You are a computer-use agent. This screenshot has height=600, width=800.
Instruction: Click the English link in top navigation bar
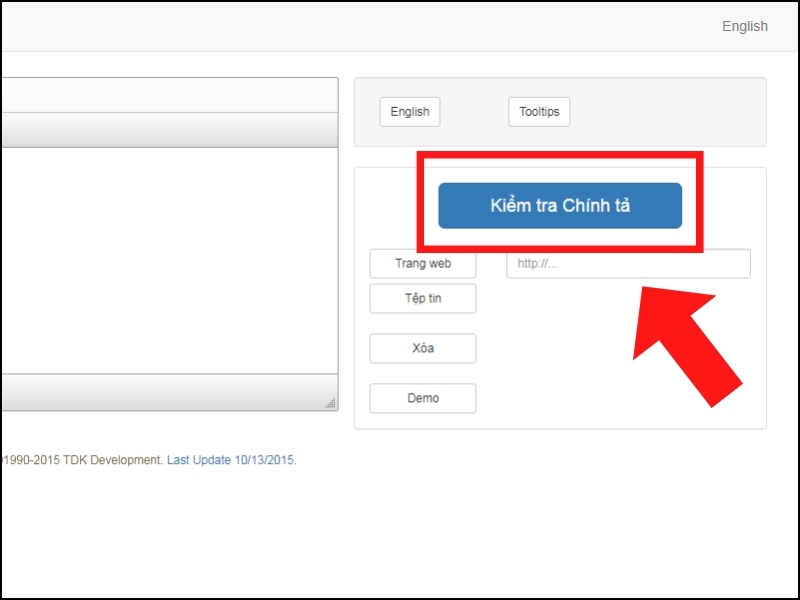point(744,26)
